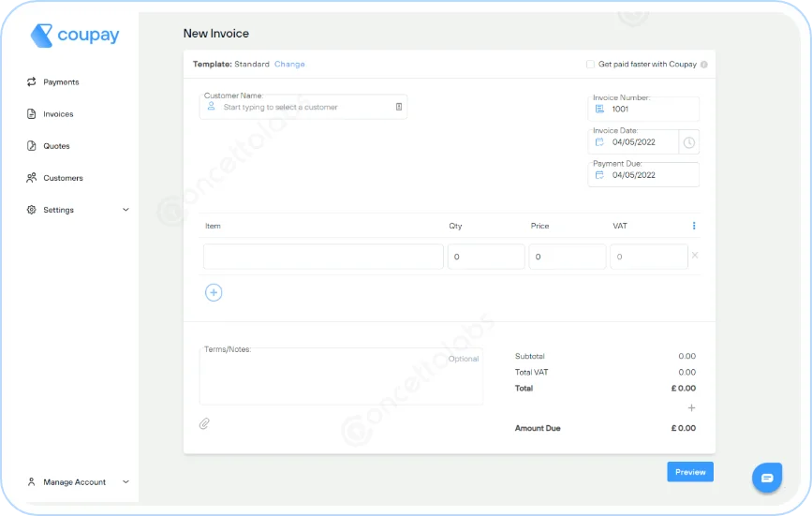812x516 pixels.
Task: Click the Item column header
Action: pyautogui.click(x=213, y=227)
